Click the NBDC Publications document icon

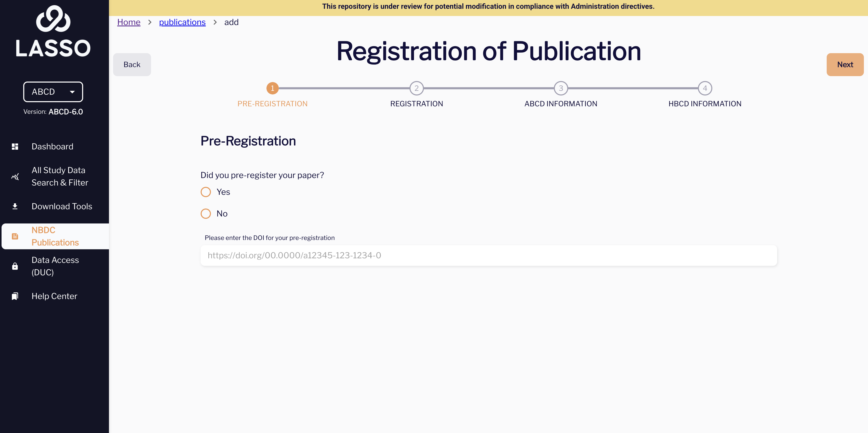click(15, 236)
